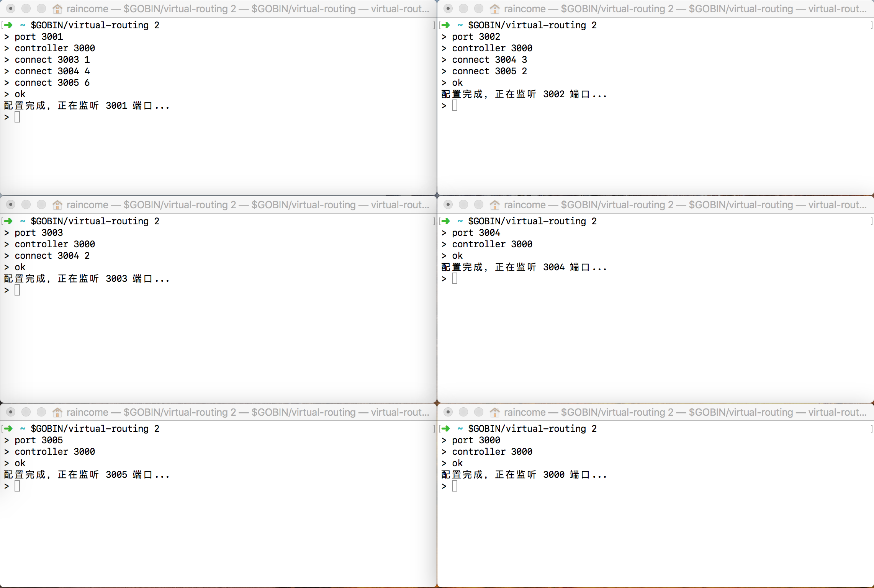The image size is (874, 588).
Task: Minimize the port 3005 terminal window
Action: coord(26,412)
